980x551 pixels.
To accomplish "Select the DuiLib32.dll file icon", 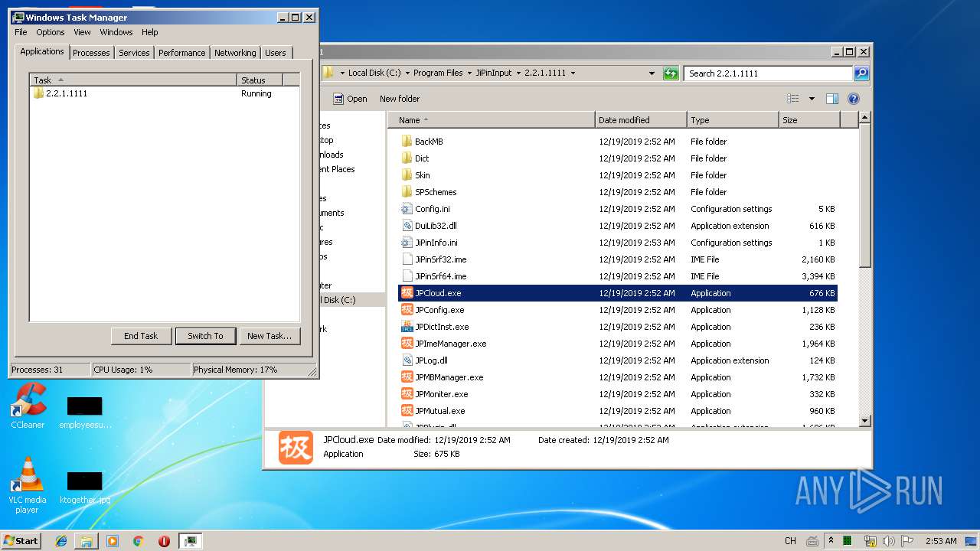I will click(407, 226).
